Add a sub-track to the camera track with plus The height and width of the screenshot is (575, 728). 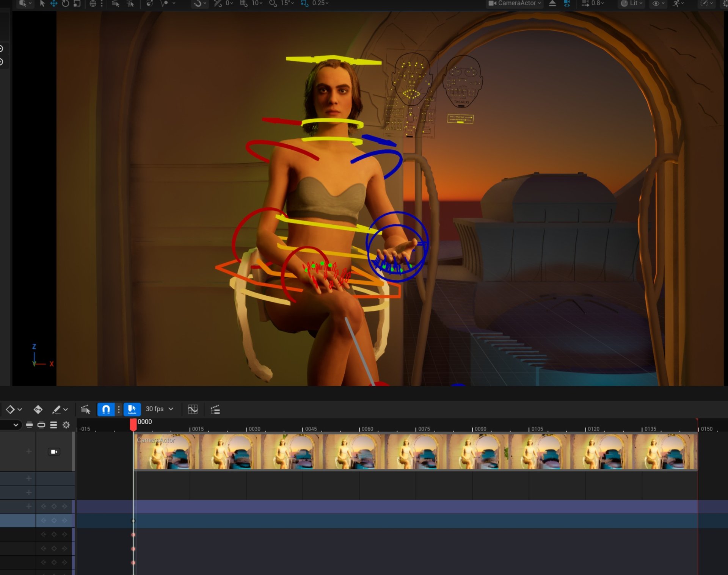pyautogui.click(x=29, y=451)
